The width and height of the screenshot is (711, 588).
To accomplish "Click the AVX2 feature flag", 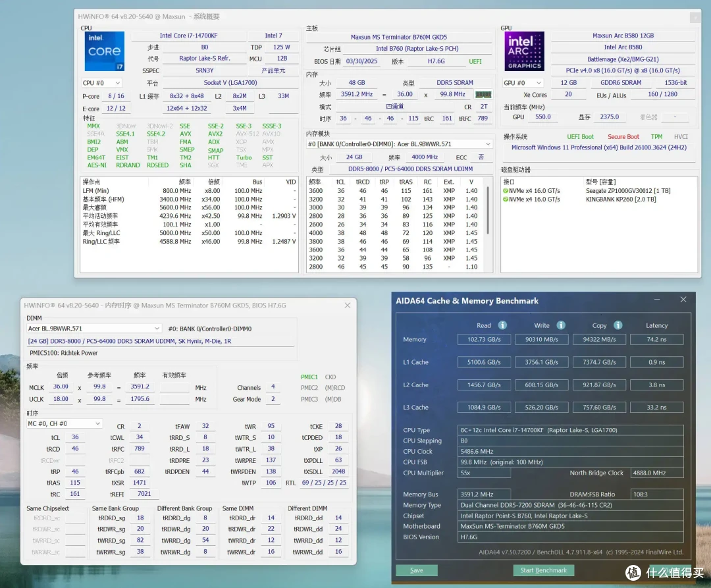I will pos(215,134).
